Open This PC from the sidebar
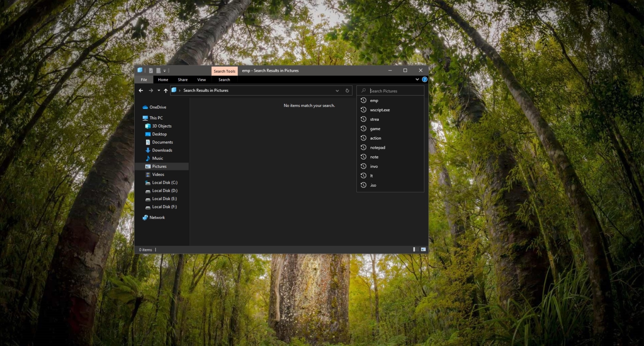 (x=156, y=118)
